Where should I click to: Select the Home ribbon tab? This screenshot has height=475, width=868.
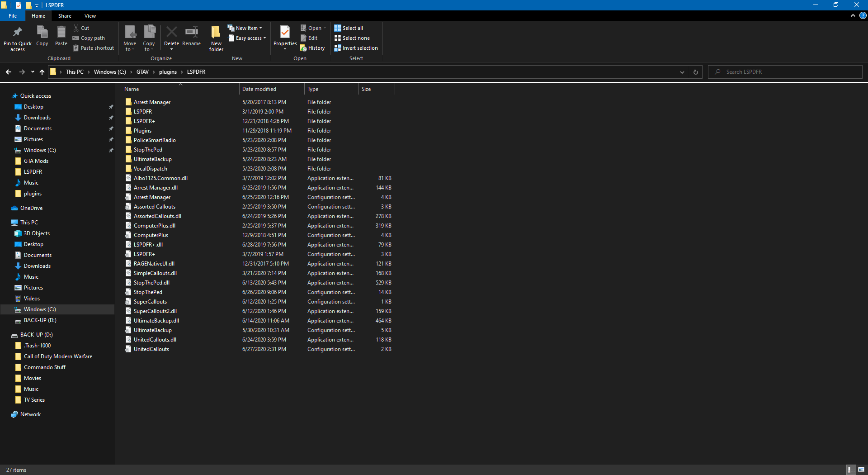[38, 16]
